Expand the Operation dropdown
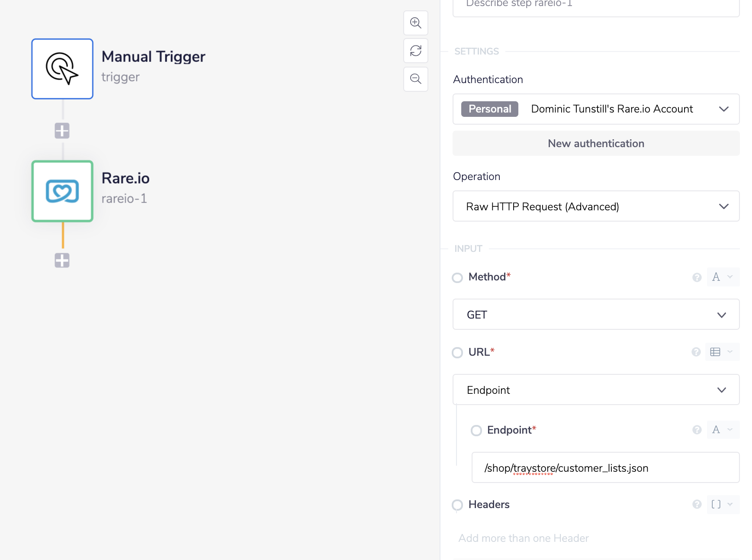 [596, 206]
